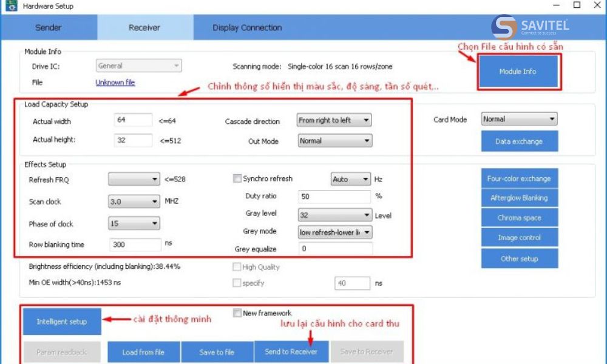Image resolution: width=607 pixels, height=364 pixels.
Task: Open the Unknown file link
Action: [x=115, y=83]
